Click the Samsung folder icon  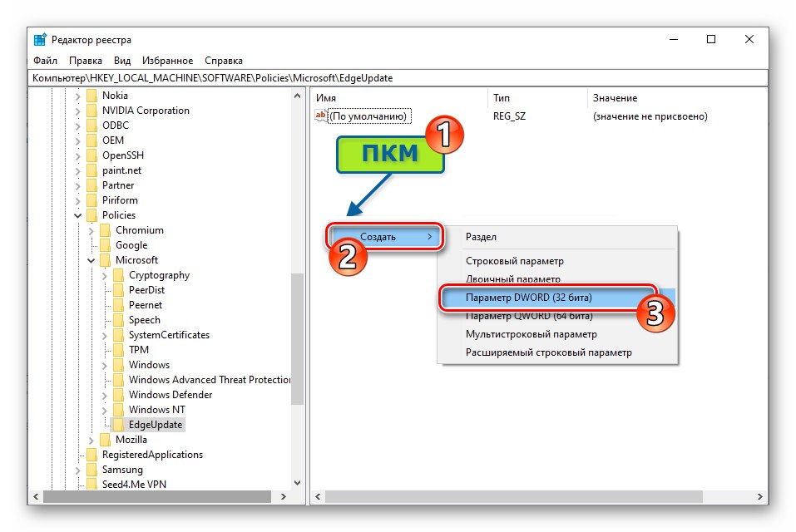(91, 470)
